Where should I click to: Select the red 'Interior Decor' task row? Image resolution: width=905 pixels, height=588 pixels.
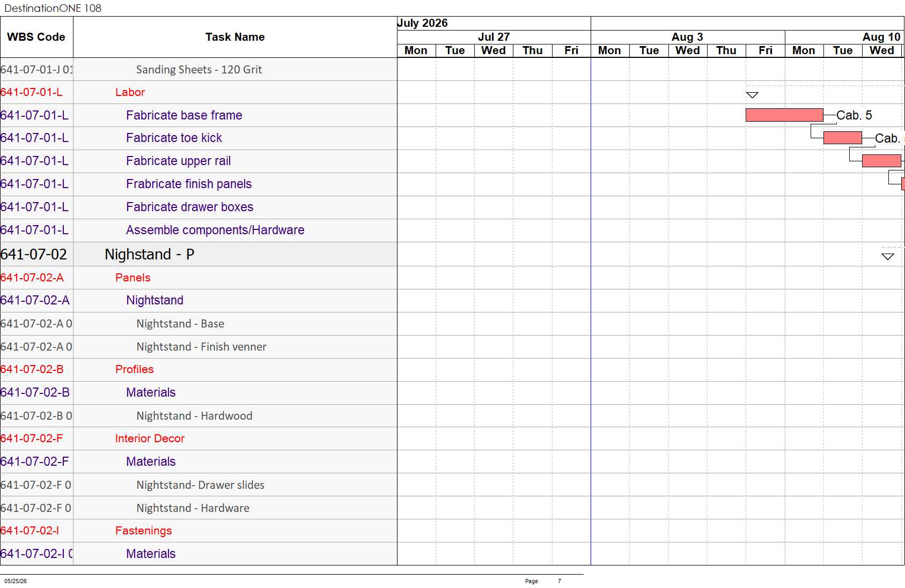click(x=150, y=438)
